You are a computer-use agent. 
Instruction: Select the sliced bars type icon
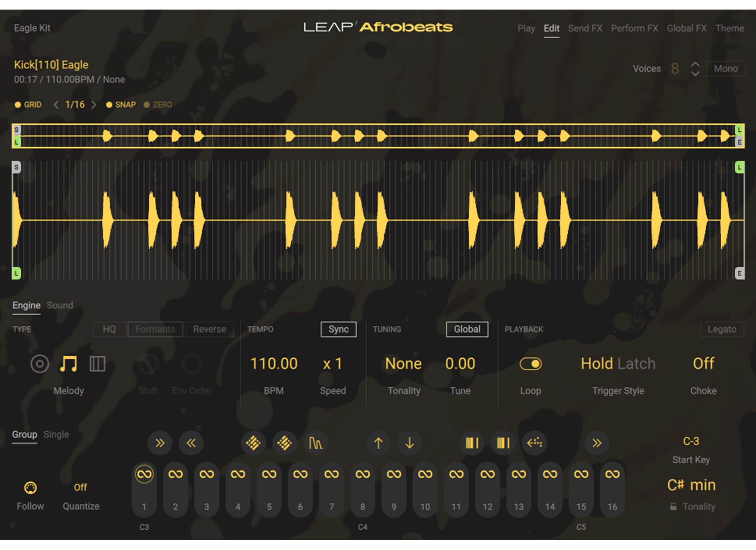point(97,364)
